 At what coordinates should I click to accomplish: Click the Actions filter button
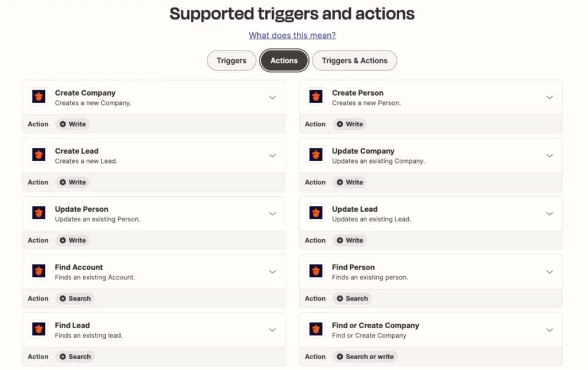(x=284, y=60)
